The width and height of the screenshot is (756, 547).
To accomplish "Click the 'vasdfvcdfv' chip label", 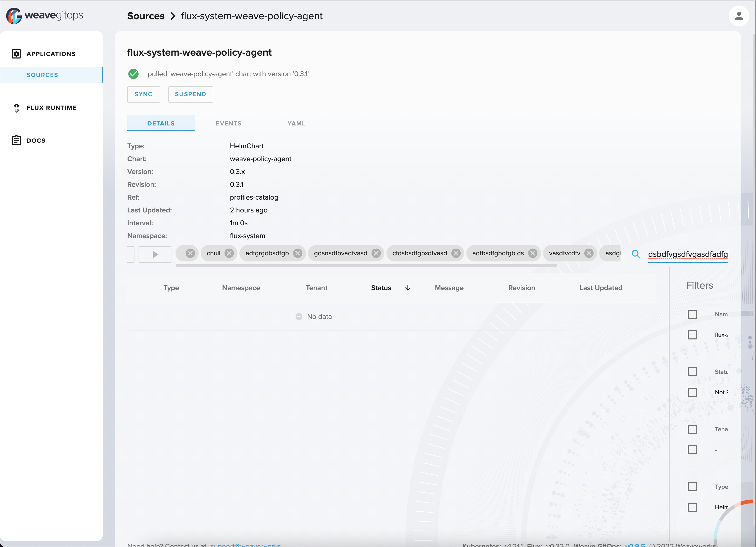I will [x=565, y=253].
